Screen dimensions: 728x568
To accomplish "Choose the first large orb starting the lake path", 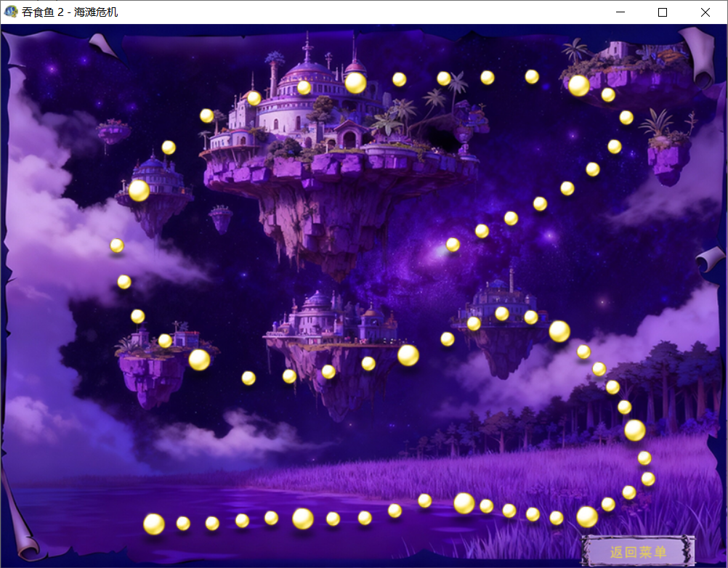I will tap(154, 524).
